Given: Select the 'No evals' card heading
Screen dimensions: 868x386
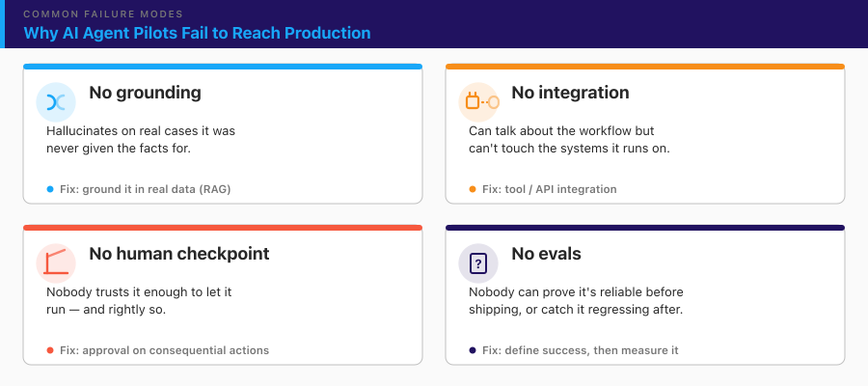Looking at the screenshot, I should [x=547, y=254].
